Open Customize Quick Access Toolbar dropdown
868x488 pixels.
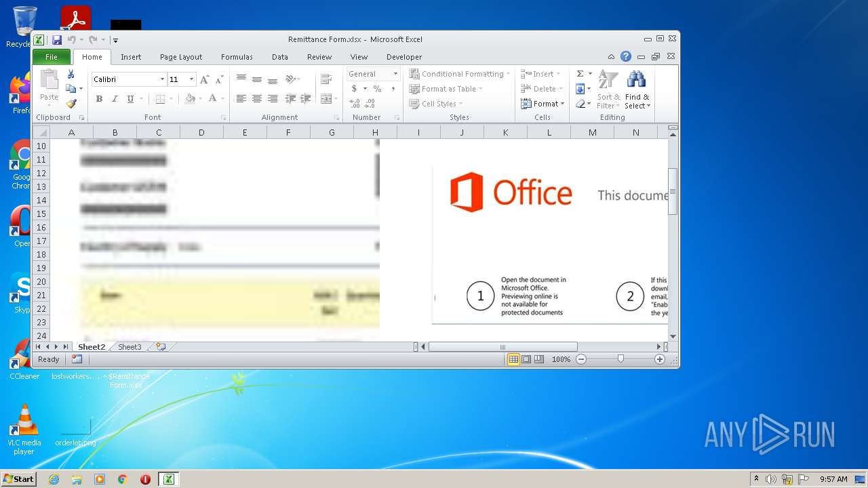tap(115, 41)
